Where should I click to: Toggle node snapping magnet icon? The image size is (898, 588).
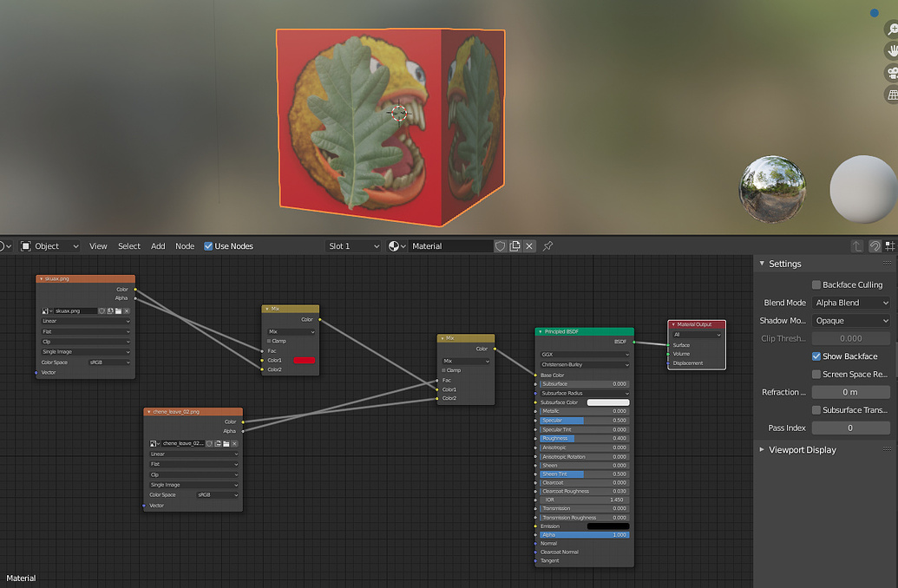click(875, 246)
